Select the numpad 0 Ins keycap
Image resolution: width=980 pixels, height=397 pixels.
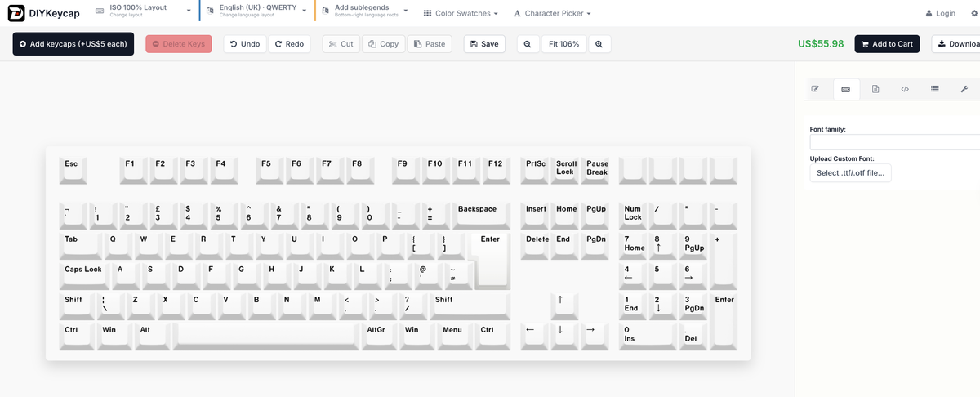pyautogui.click(x=649, y=337)
